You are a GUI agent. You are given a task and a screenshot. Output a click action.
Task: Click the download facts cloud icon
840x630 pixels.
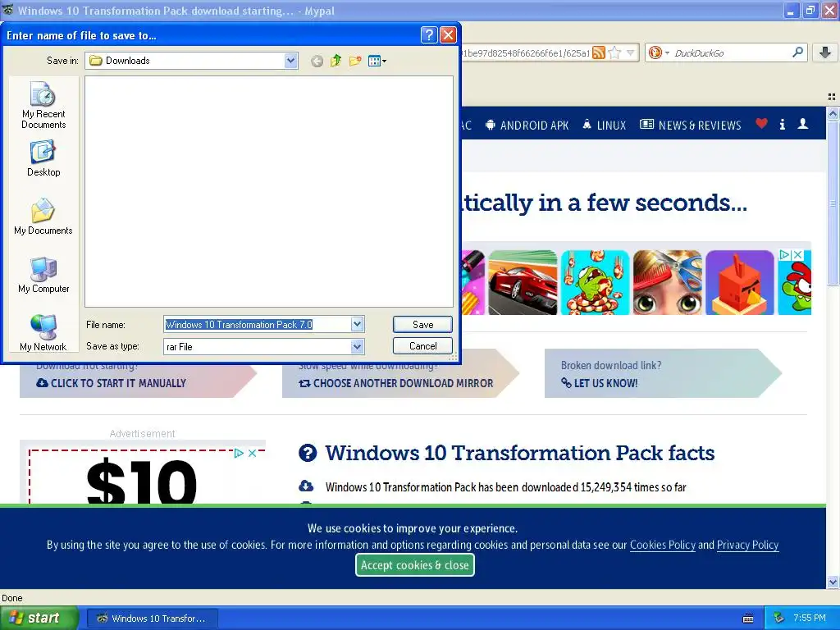306,486
